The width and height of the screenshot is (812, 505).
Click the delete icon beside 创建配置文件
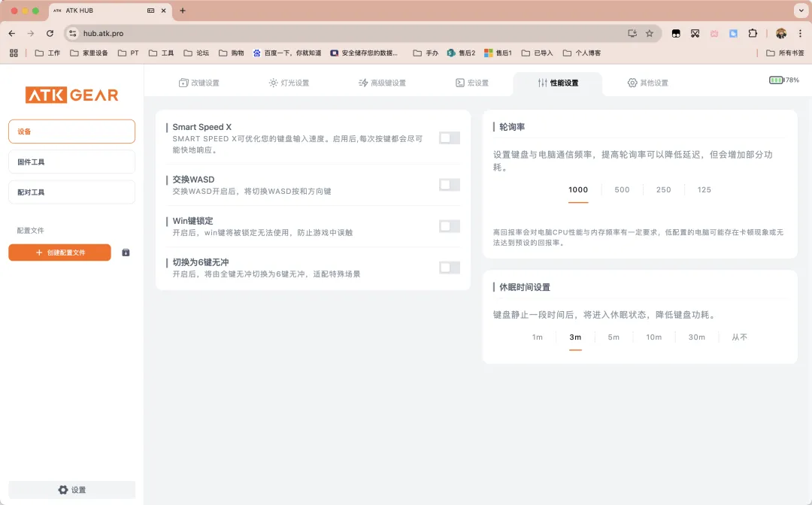pyautogui.click(x=126, y=252)
